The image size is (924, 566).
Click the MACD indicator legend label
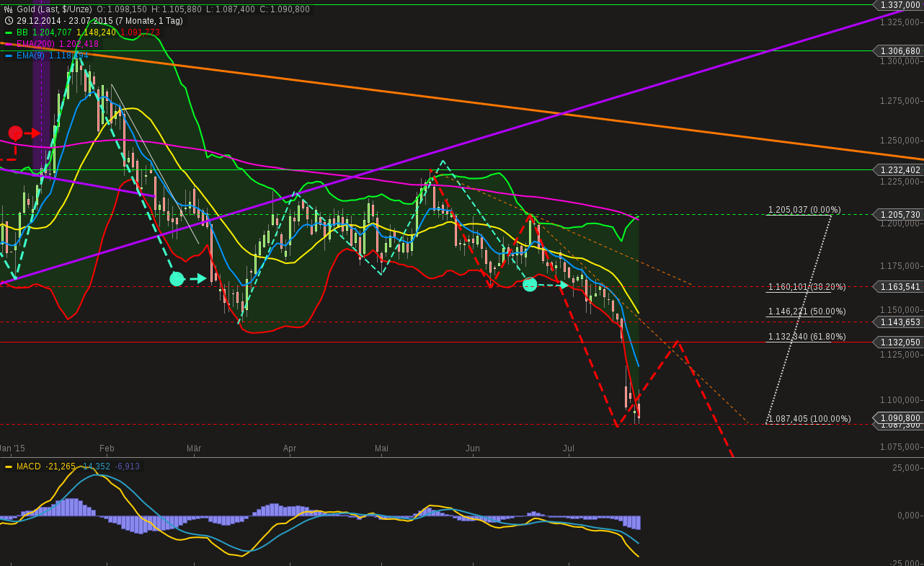29,466
